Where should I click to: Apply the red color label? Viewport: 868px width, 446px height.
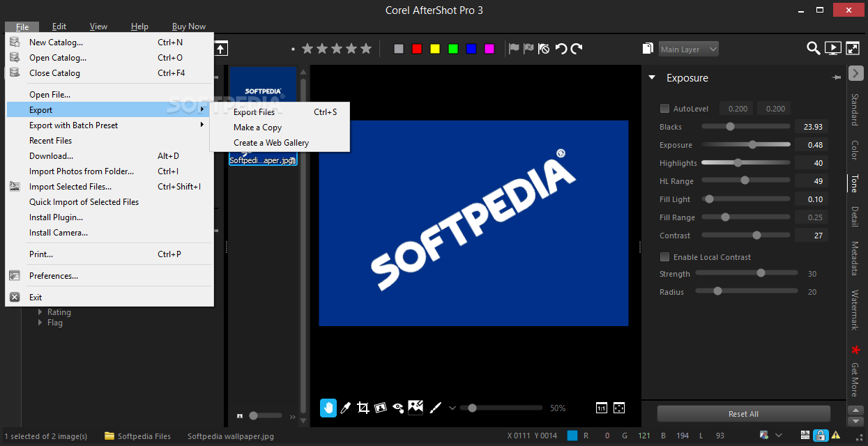coord(417,49)
